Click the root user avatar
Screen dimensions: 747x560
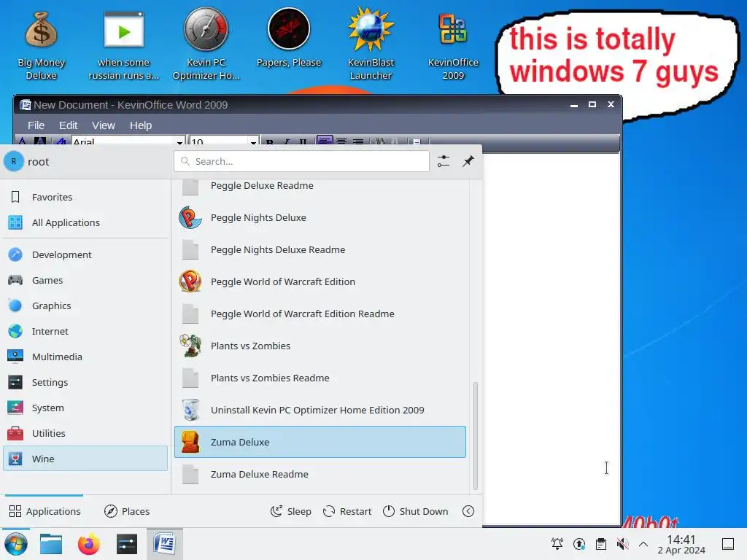pyautogui.click(x=14, y=161)
